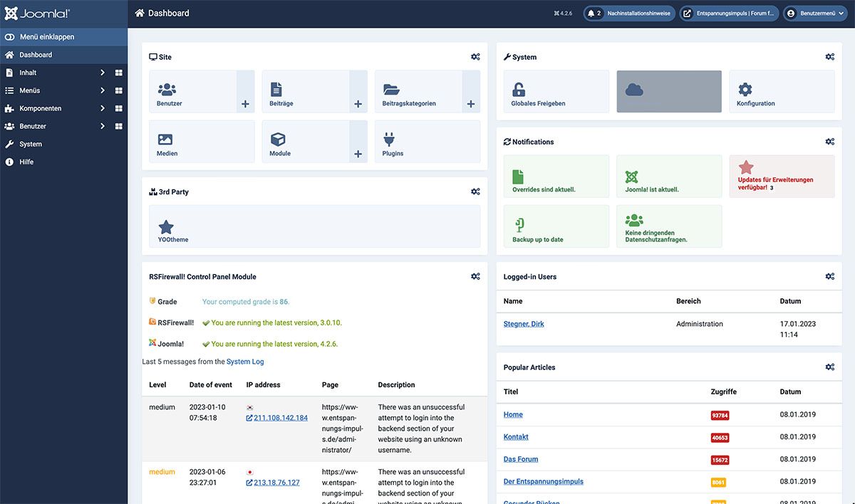This screenshot has height=504, width=855.
Task: Open Das Forum article link
Action: click(521, 459)
